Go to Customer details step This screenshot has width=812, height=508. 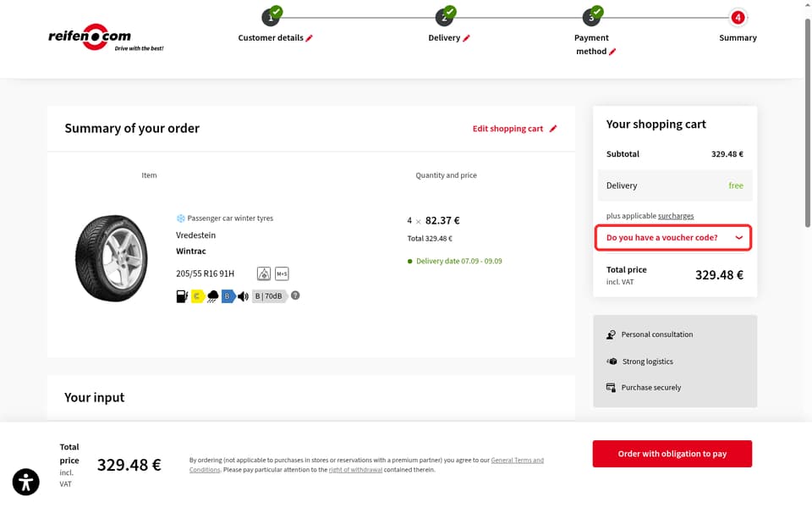271,38
